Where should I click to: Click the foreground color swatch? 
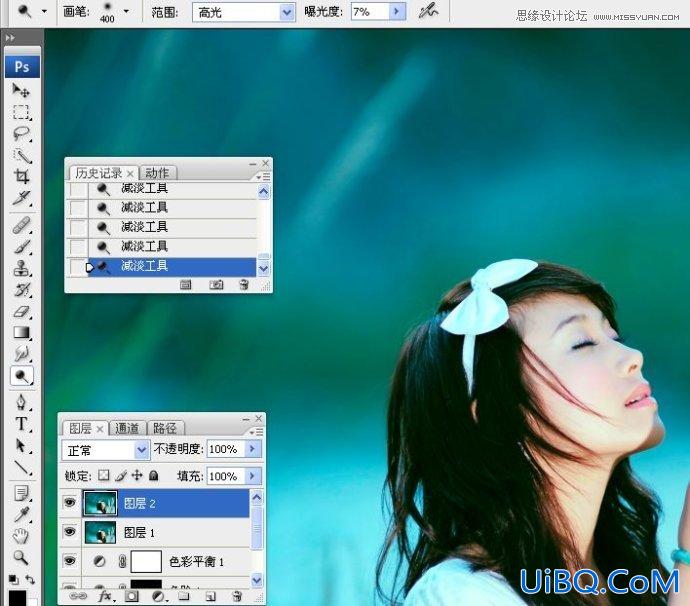tap(17, 598)
